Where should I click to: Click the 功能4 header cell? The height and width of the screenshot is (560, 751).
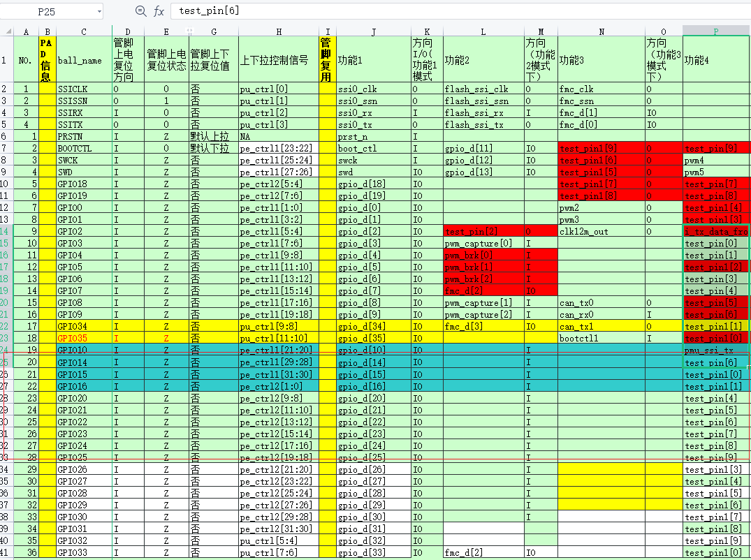(716, 60)
